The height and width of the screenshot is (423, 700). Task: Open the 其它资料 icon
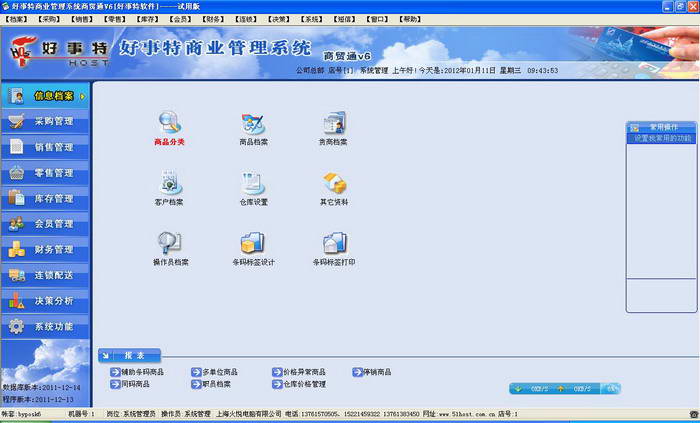334,183
